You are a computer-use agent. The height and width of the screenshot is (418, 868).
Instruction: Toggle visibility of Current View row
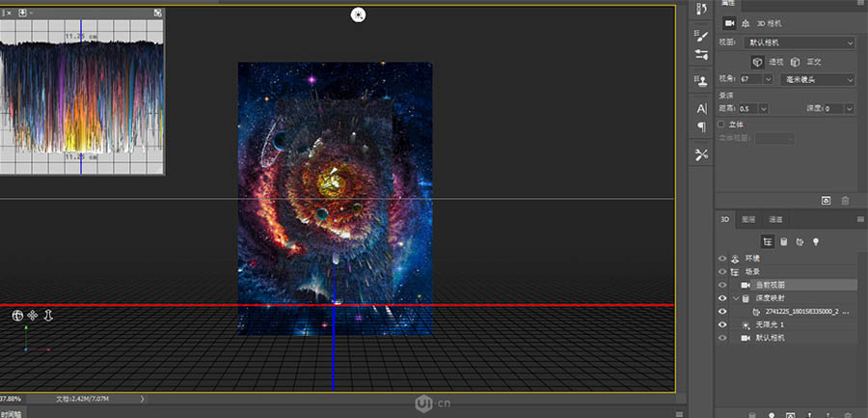[x=721, y=285]
